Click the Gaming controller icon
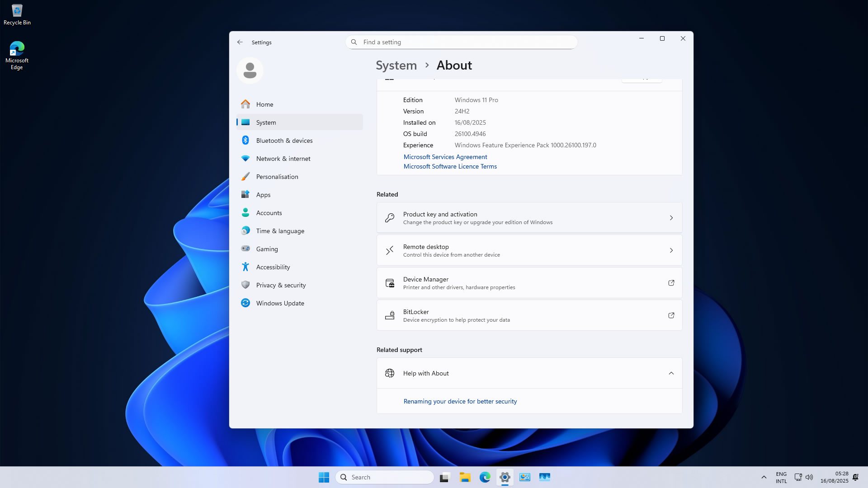This screenshot has height=488, width=868. (245, 249)
